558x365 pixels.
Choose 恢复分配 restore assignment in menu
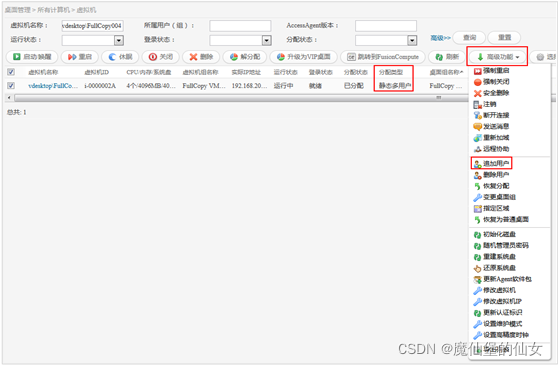click(x=491, y=186)
